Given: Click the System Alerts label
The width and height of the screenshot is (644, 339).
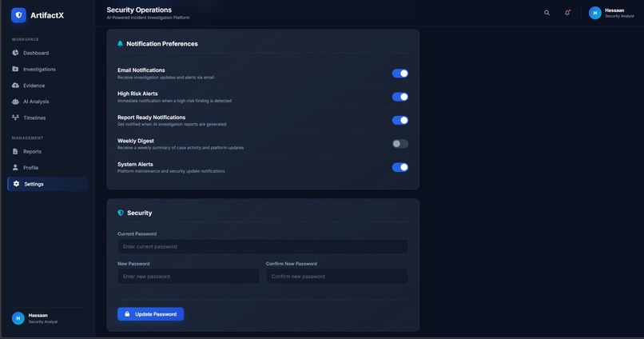Looking at the screenshot, I should pyautogui.click(x=135, y=164).
